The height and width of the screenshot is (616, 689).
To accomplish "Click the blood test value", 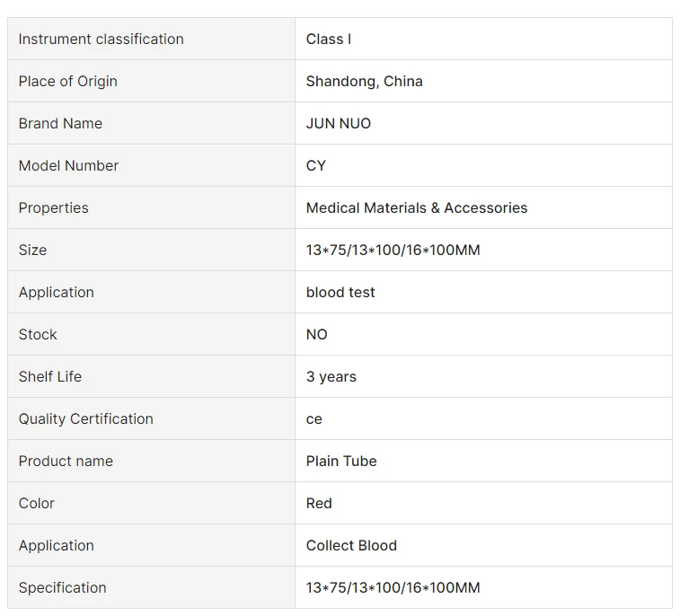I will pos(340,292).
